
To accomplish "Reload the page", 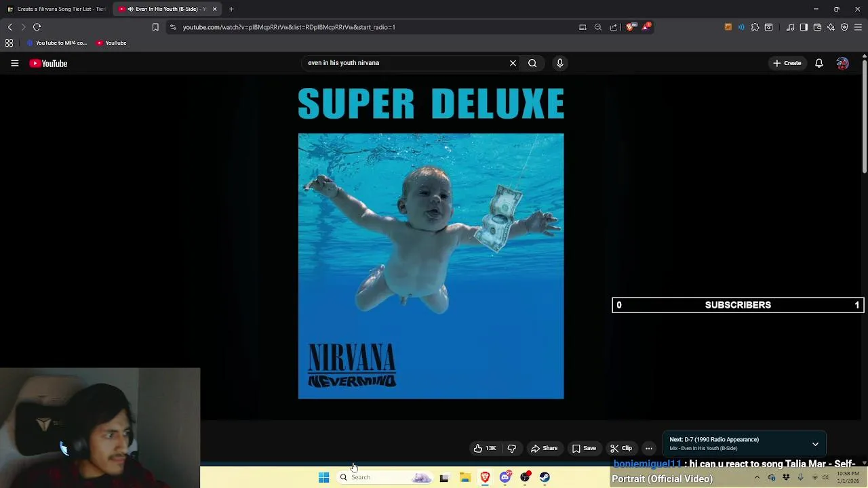I will [37, 27].
